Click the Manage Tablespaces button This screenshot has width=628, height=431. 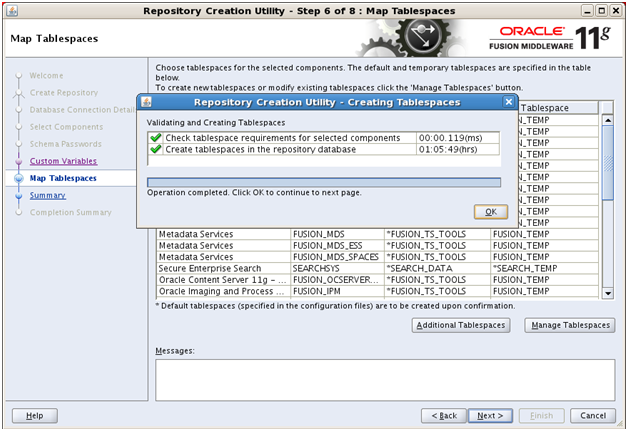(x=570, y=325)
